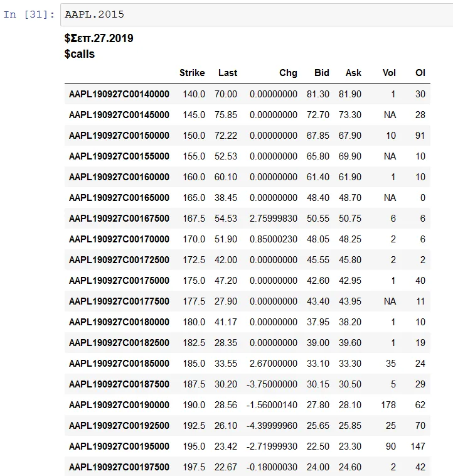The width and height of the screenshot is (453, 476).
Task: Click the Chg column header
Action: pyautogui.click(x=288, y=73)
